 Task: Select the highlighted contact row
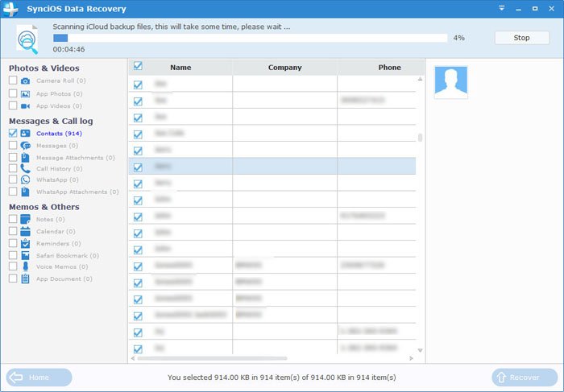272,166
